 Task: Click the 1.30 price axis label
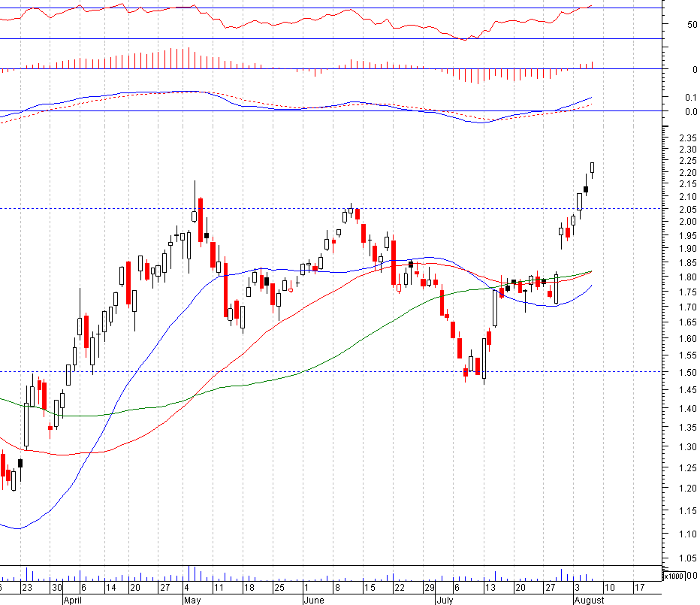coord(687,447)
